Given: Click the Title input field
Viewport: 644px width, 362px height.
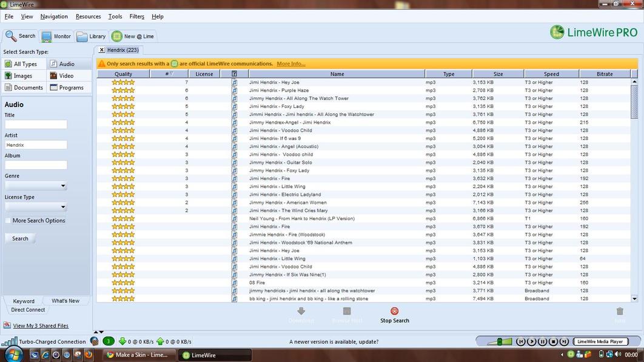Looking at the screenshot, I should (x=36, y=124).
